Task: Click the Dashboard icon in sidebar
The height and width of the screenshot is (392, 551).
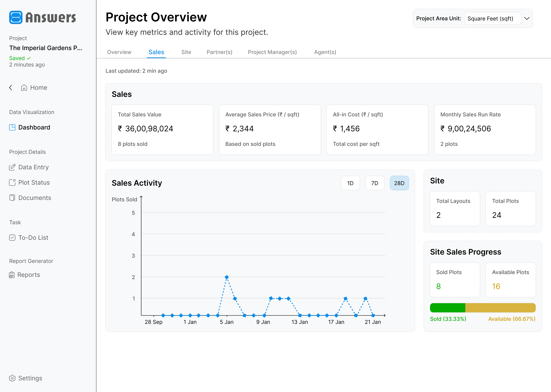Action: [x=12, y=127]
